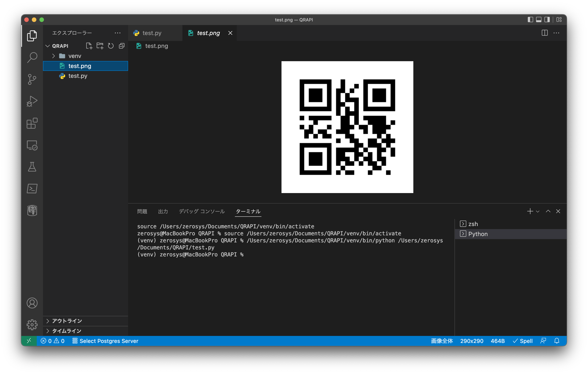Open the Testing flask view
This screenshot has height=374, width=588.
[x=32, y=167]
